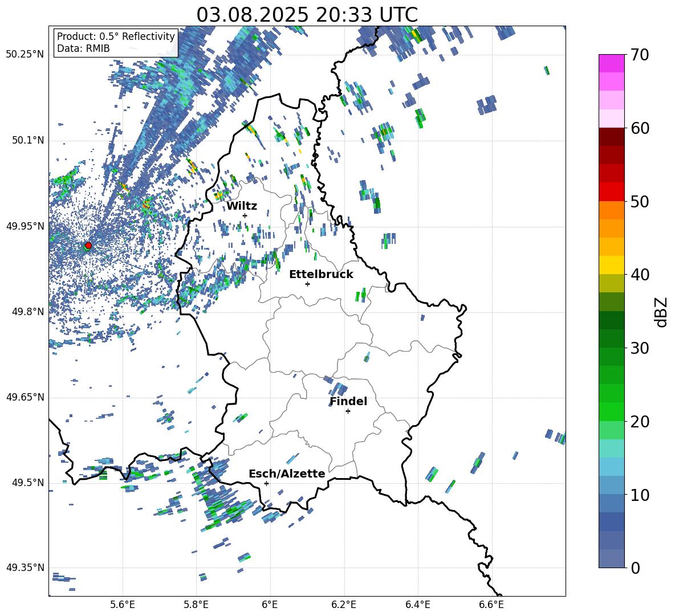Click the 5.6°E longitude label
The width and height of the screenshot is (675, 616).
123,605
